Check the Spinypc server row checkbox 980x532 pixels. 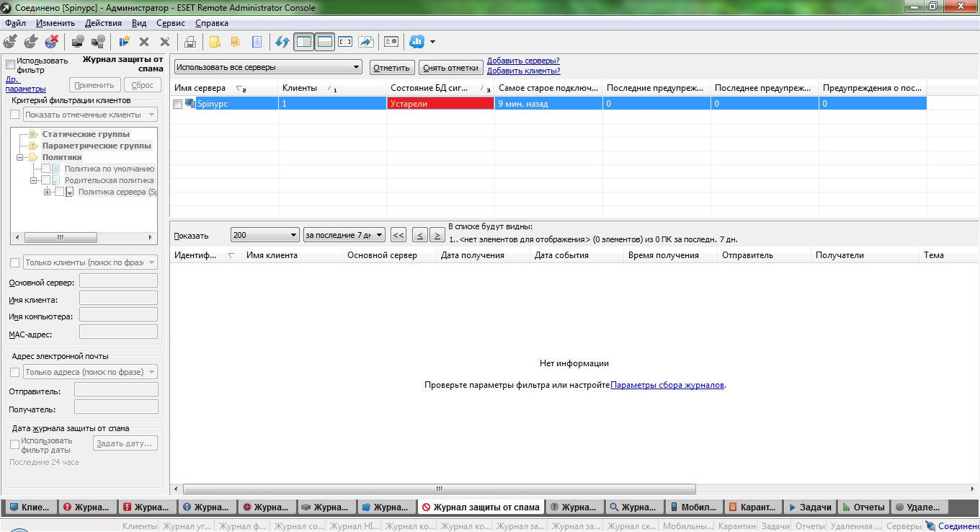(x=178, y=104)
